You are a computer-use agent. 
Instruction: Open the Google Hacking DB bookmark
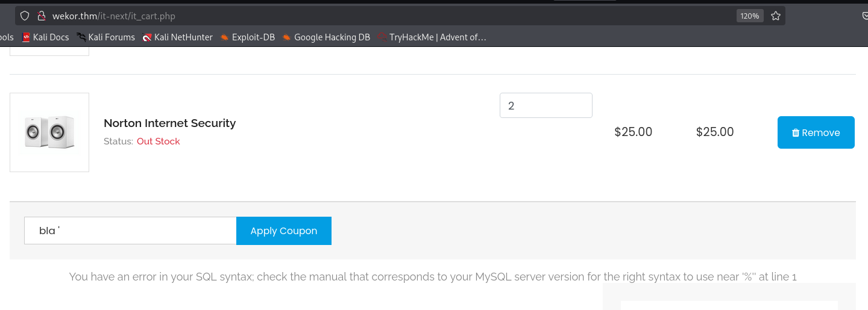[x=326, y=37]
